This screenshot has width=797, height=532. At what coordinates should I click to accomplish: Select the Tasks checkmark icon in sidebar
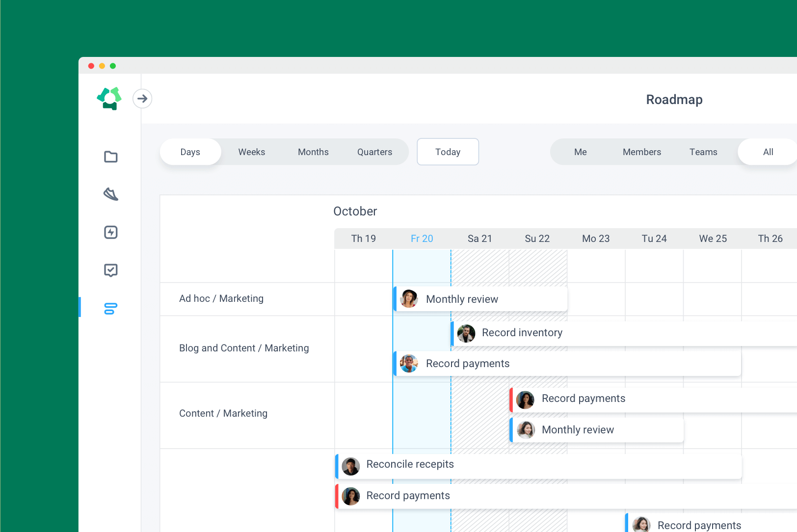111,270
